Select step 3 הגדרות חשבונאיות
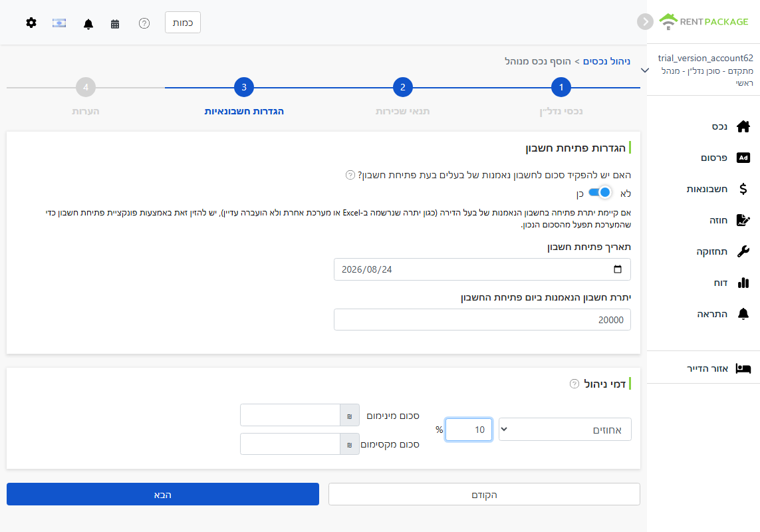 click(x=244, y=87)
